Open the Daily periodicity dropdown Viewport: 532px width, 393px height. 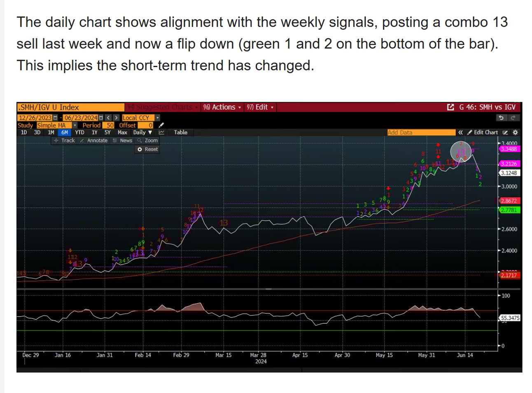(x=142, y=133)
